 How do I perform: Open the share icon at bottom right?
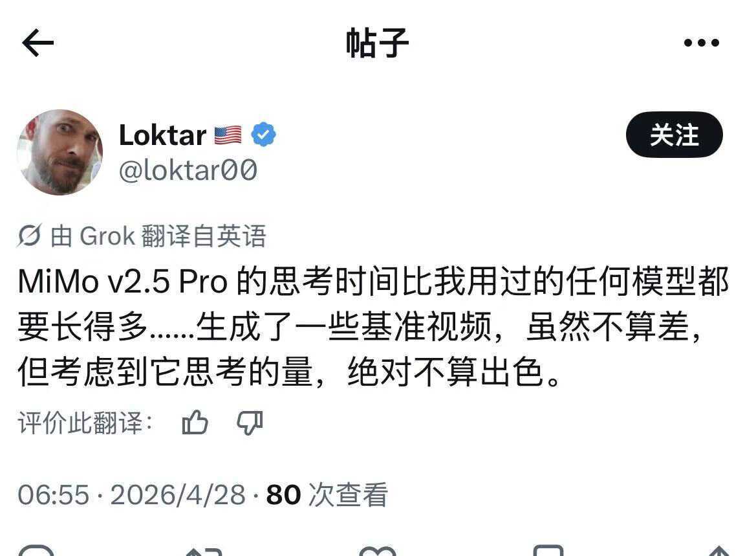click(x=718, y=551)
